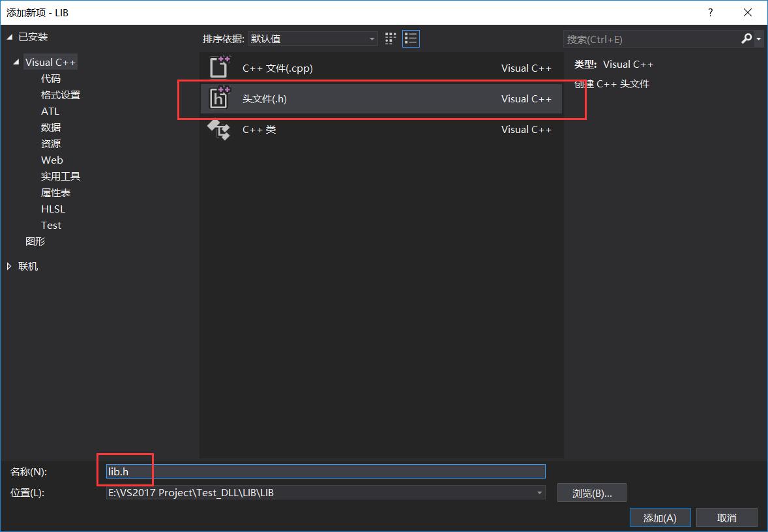Select the 数据 category
The width and height of the screenshot is (768, 532).
pyautogui.click(x=50, y=127)
